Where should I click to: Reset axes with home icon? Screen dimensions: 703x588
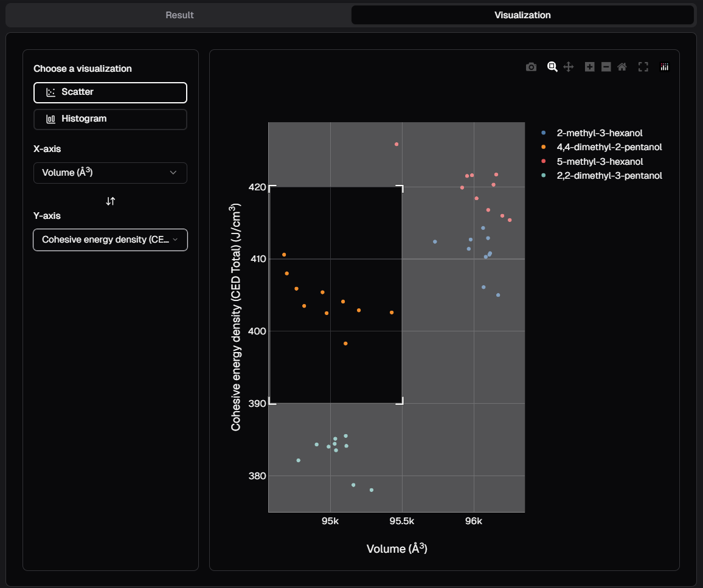(622, 67)
